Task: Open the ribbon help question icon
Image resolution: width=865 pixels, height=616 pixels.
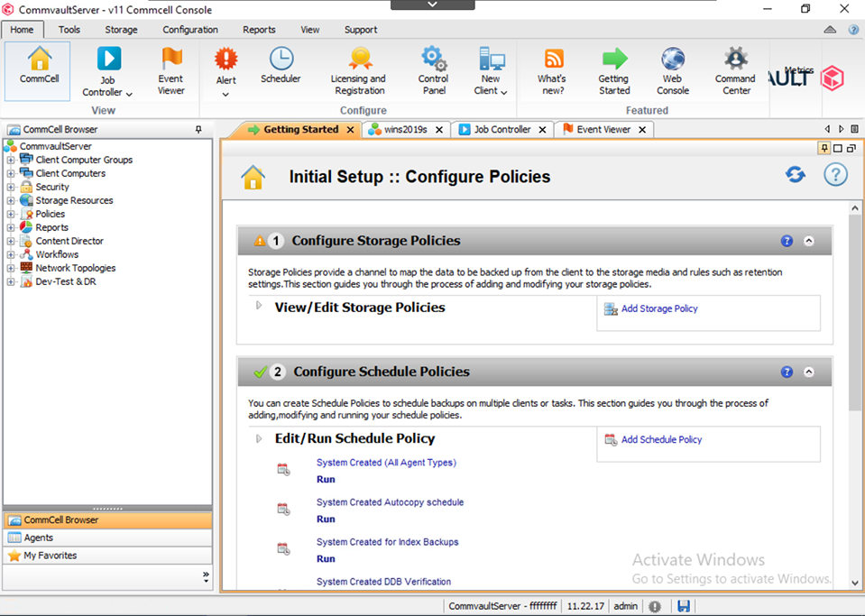Action: click(x=853, y=30)
